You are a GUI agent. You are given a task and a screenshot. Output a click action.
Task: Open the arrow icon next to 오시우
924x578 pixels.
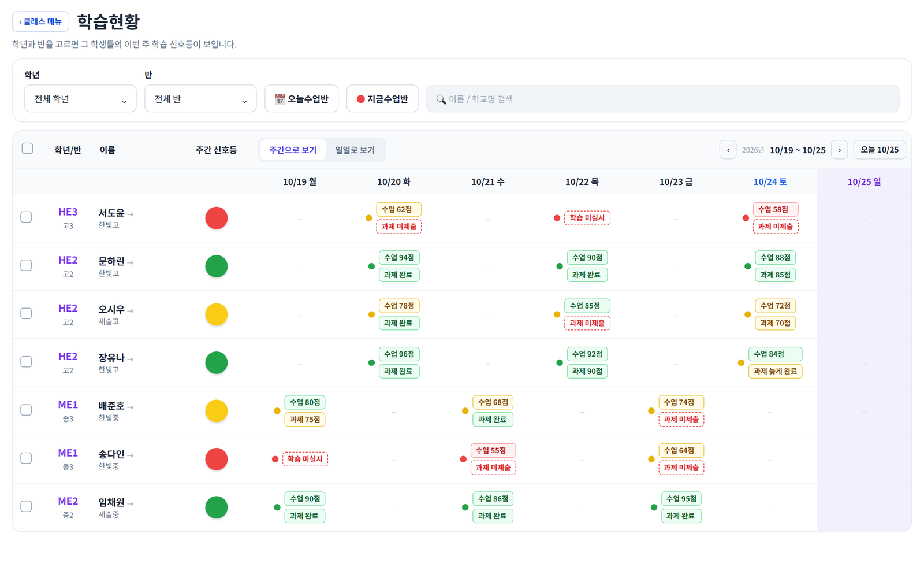point(131,311)
